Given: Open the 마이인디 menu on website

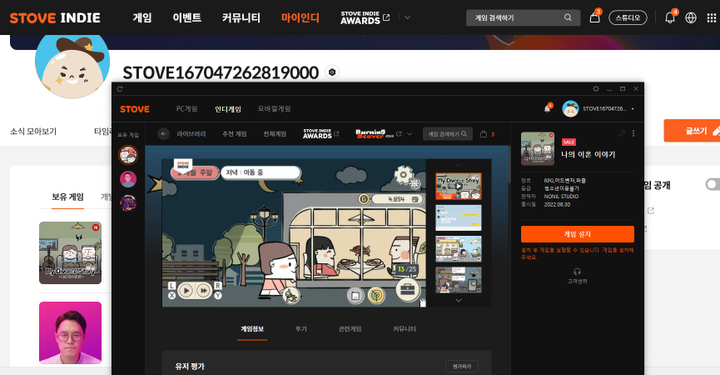Looking at the screenshot, I should [x=300, y=18].
